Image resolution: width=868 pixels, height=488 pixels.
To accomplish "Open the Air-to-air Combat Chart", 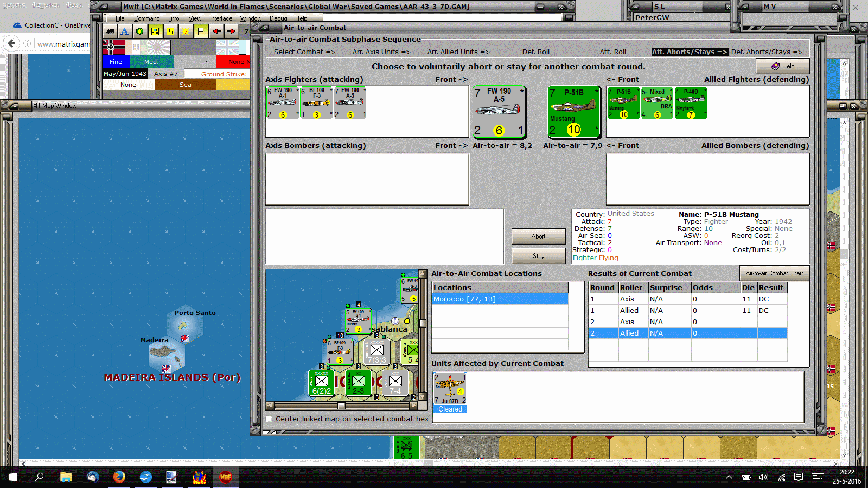I will pos(774,273).
